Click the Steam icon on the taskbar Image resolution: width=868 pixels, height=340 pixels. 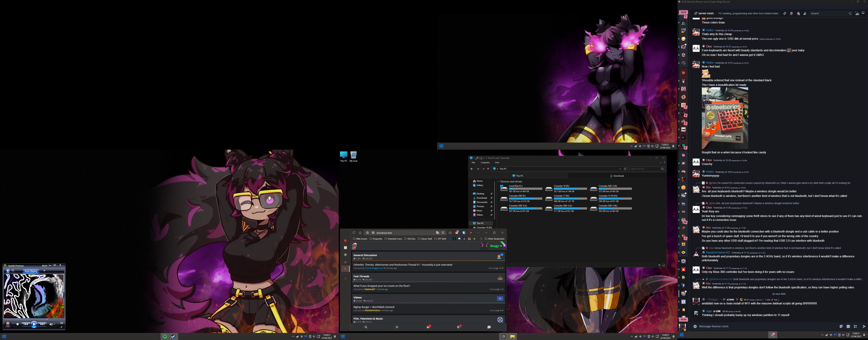(x=173, y=336)
